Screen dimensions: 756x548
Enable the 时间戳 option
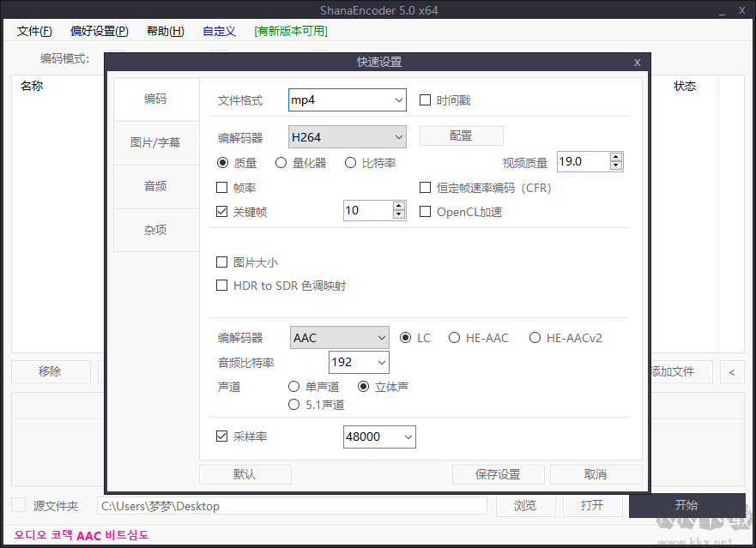point(425,99)
